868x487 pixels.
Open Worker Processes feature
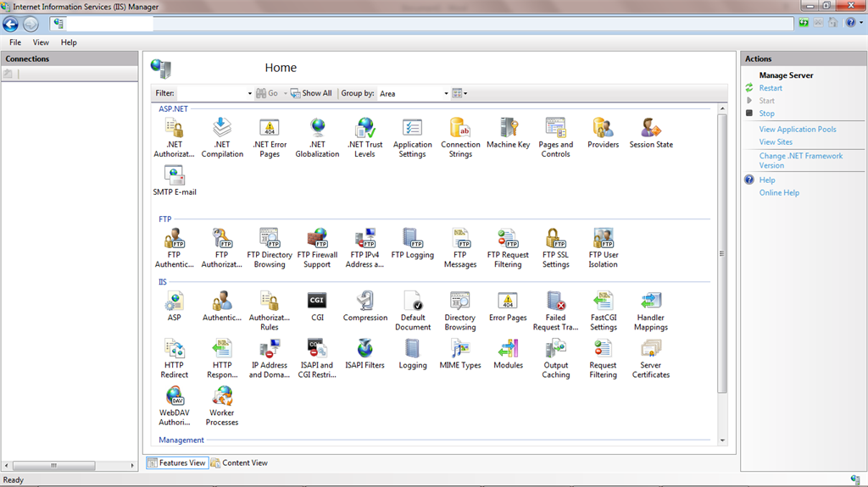(x=222, y=407)
